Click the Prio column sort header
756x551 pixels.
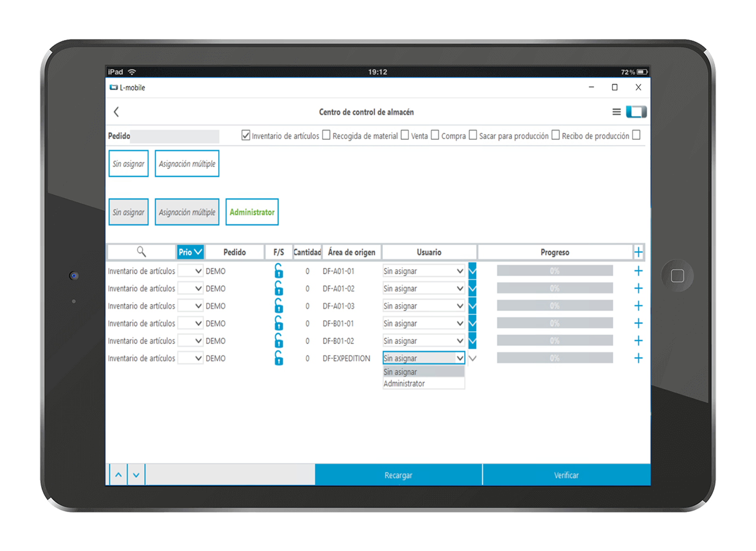tap(190, 252)
